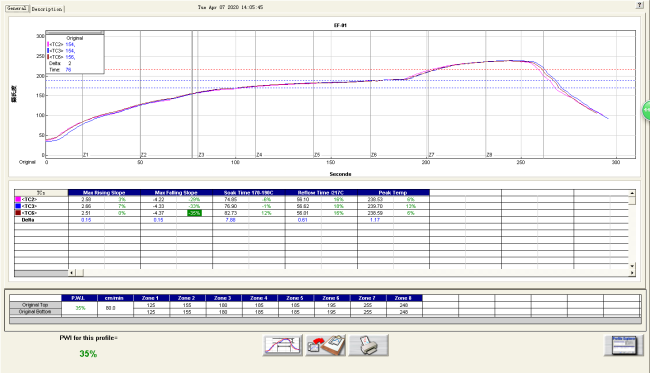Viewport: 650px width, 373px height.
Task: Select the Peak Temp column header
Action: 393,193
